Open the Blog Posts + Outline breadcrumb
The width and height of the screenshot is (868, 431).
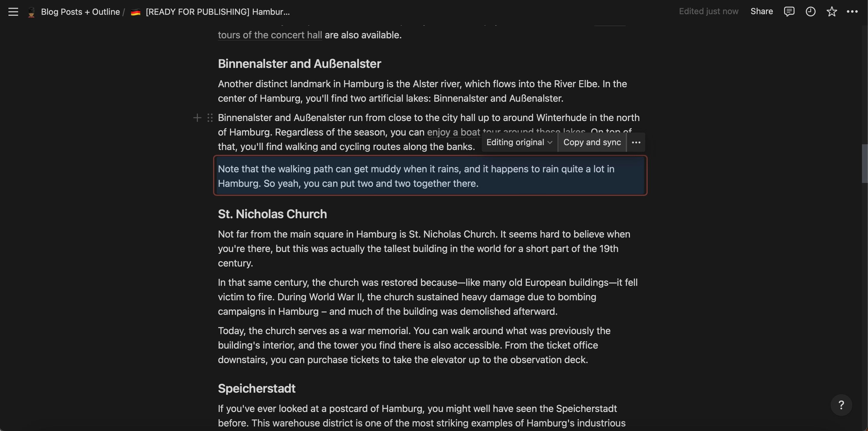(x=80, y=12)
